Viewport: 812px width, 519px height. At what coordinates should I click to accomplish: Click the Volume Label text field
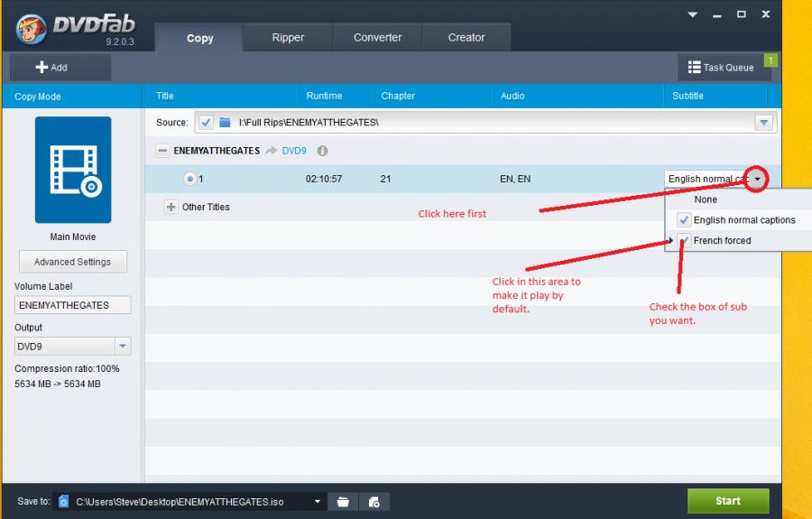pyautogui.click(x=73, y=305)
